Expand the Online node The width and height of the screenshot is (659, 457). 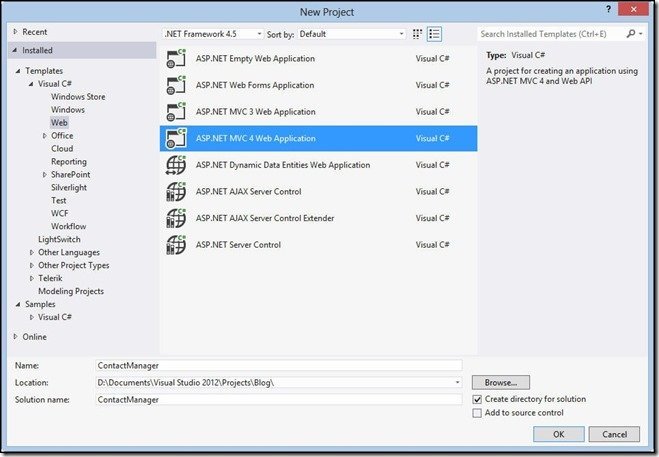(x=16, y=337)
